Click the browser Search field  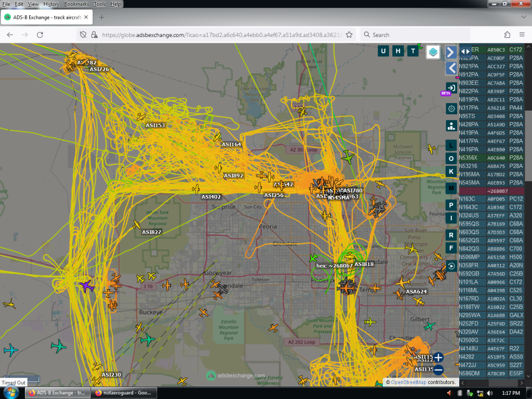tap(415, 35)
